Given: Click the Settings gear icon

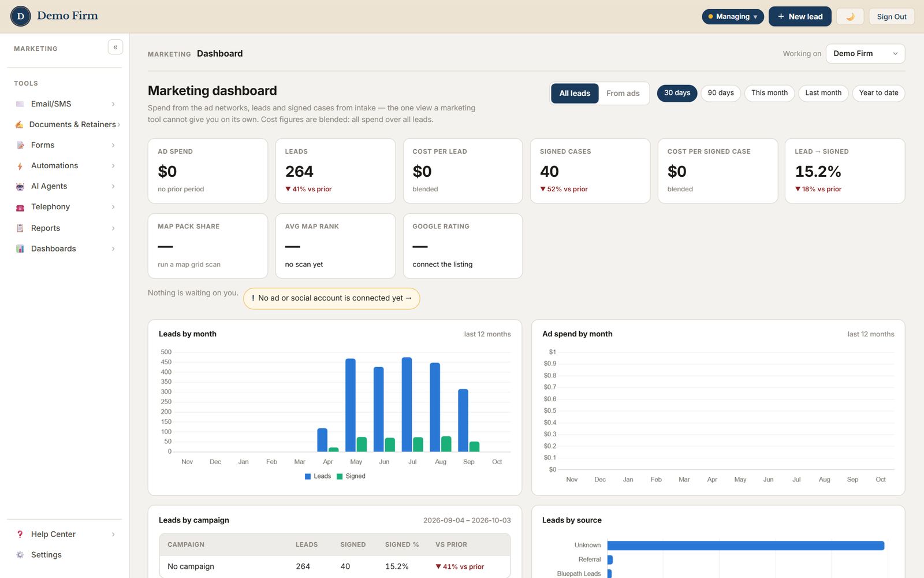Looking at the screenshot, I should (20, 555).
